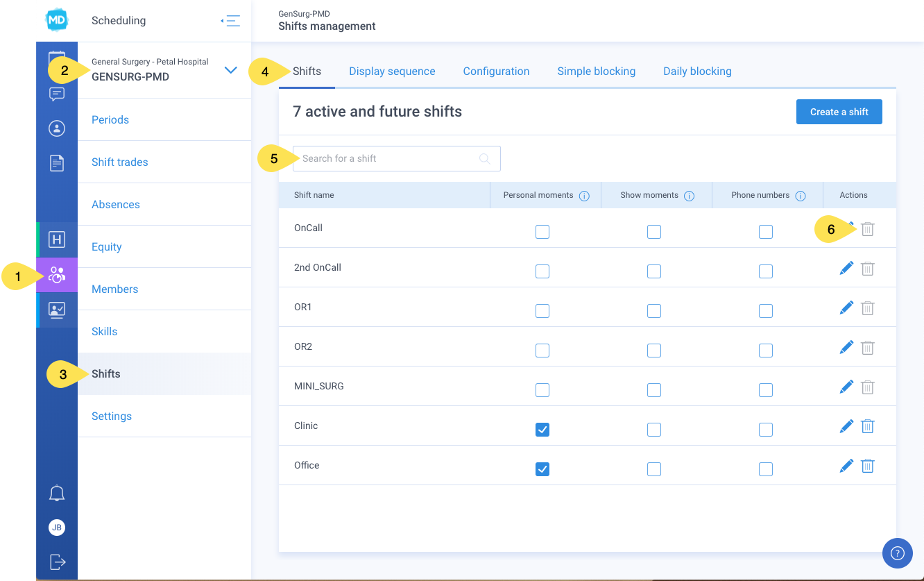Show Phone numbers column info tooltip
The height and width of the screenshot is (581, 924).
pos(801,196)
